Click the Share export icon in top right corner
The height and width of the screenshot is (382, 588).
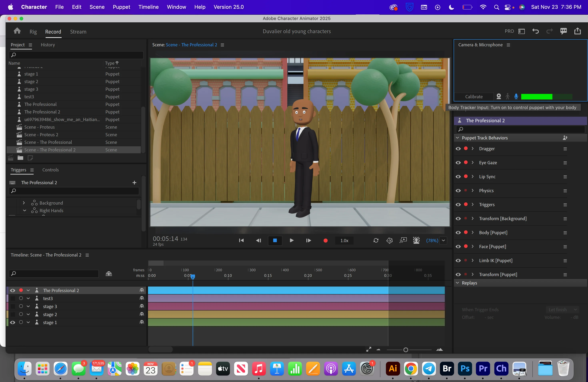click(x=577, y=31)
